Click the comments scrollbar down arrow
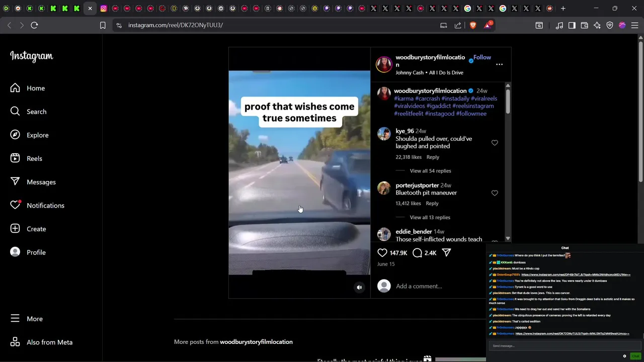 508,239
